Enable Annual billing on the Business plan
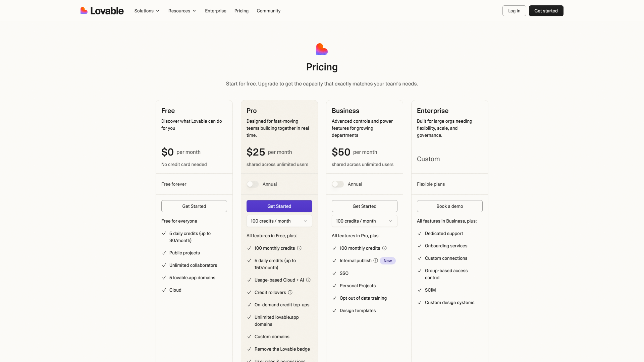The height and width of the screenshot is (362, 644). (338, 184)
